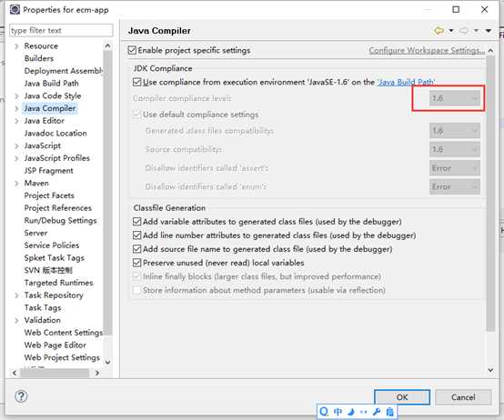This screenshot has width=504, height=420.
Task: Open Disallow identifiers called 'assert' dropdown
Action: click(x=455, y=168)
